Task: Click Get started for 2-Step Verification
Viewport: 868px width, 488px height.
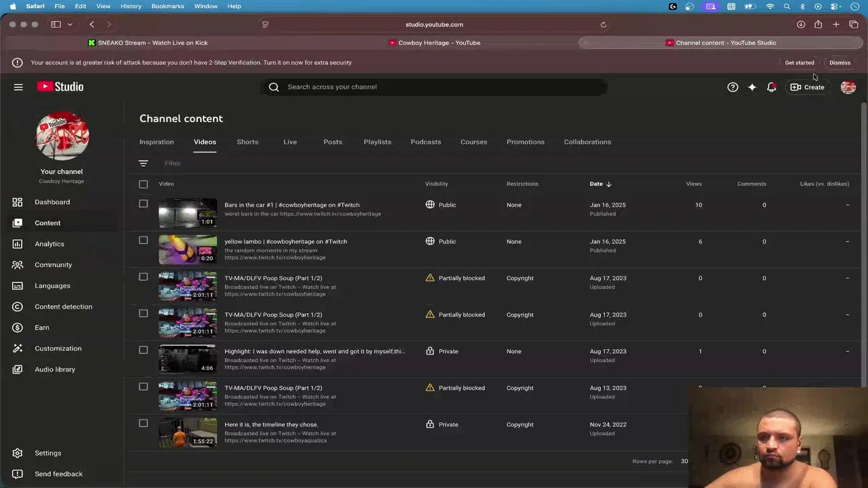Action: coord(800,62)
